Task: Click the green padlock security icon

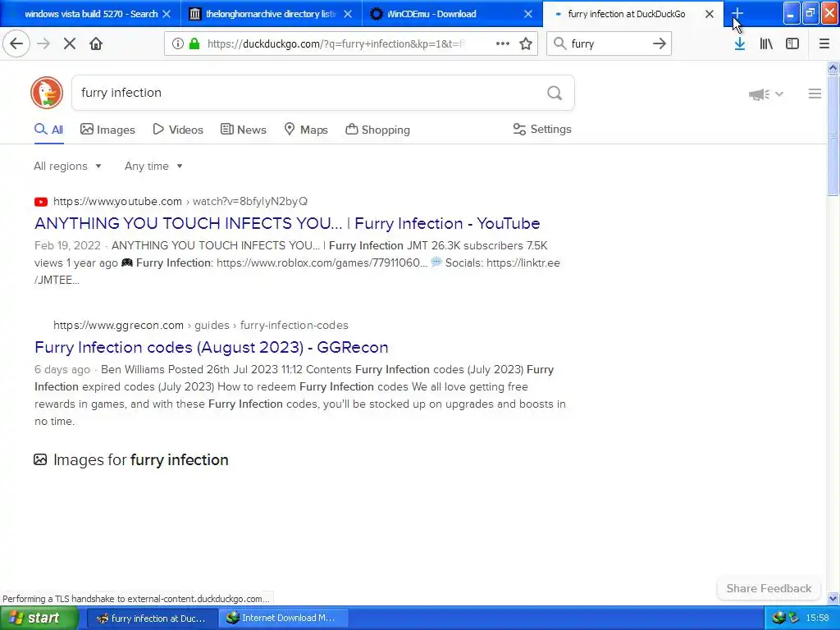Action: tap(194, 43)
